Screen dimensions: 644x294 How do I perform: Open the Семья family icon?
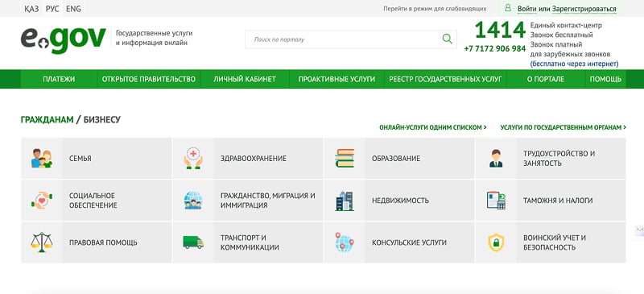coord(42,159)
